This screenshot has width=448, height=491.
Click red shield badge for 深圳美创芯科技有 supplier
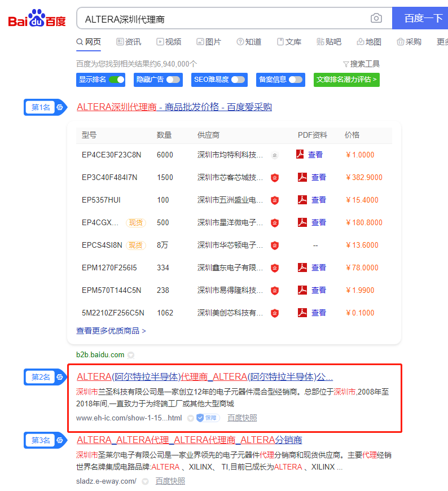(275, 313)
